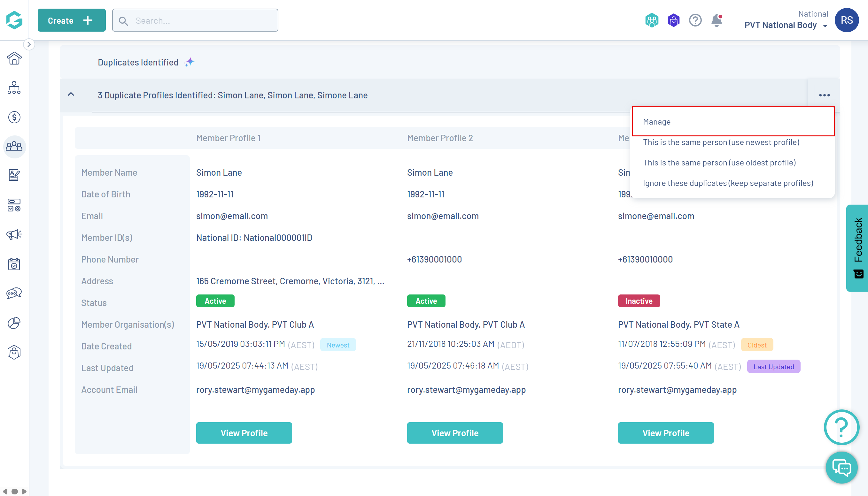Viewport: 868px width, 496px height.
Task: Open the organisation hierarchy sidebar icon
Action: coord(14,88)
